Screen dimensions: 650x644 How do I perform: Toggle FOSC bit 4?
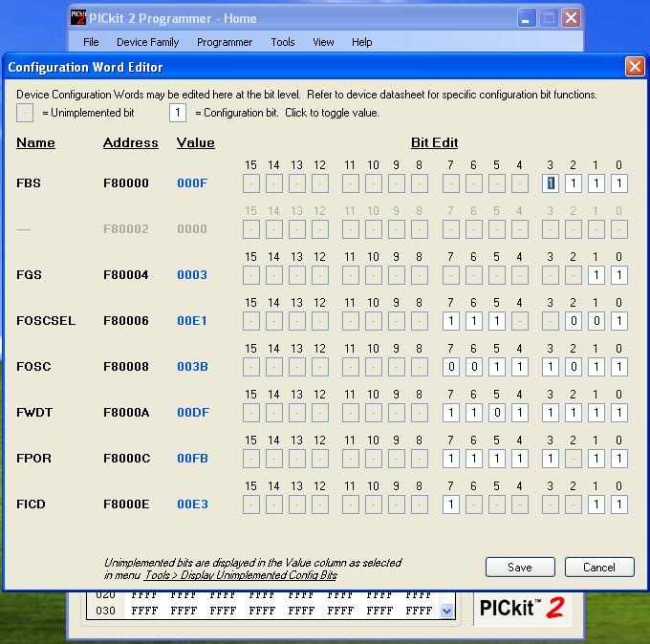[519, 367]
